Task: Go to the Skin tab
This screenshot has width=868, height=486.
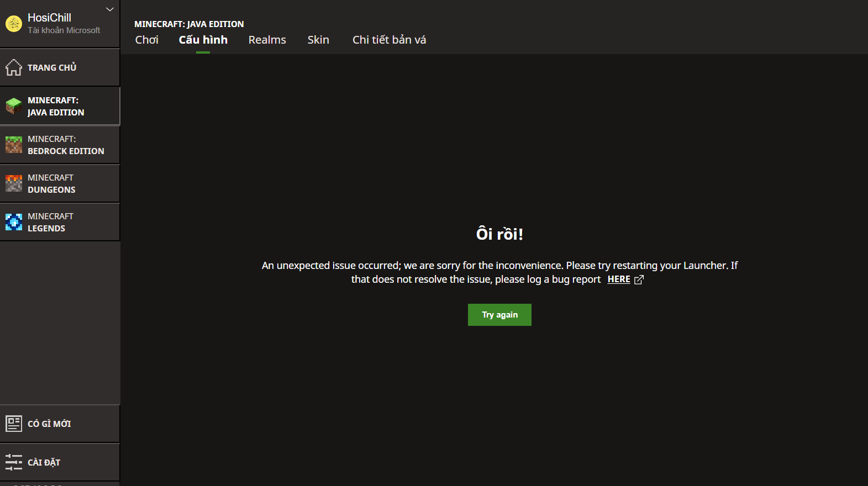Action: (318, 40)
